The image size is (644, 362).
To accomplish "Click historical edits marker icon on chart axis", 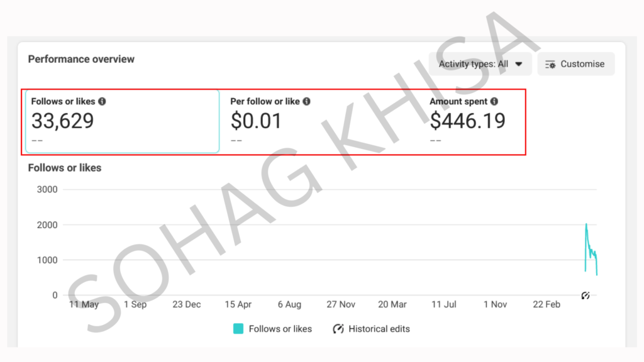I will tap(586, 295).
